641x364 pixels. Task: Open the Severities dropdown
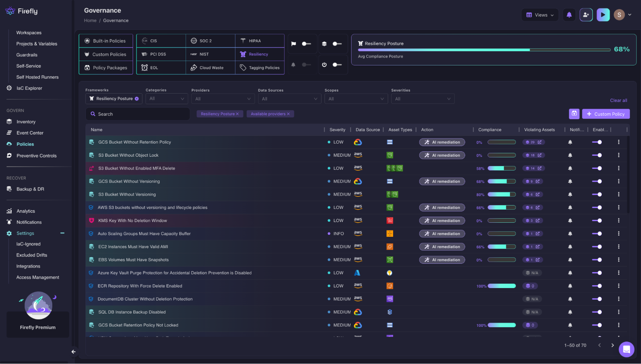423,99
